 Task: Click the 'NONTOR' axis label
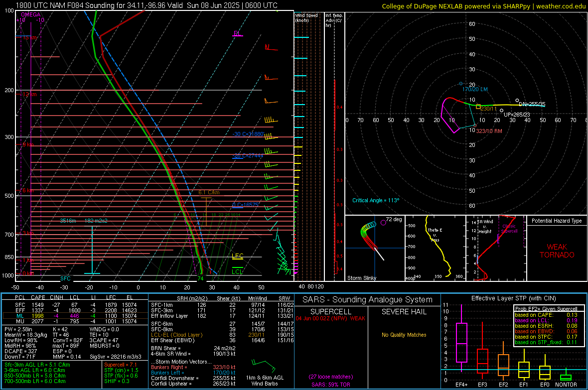point(566,385)
